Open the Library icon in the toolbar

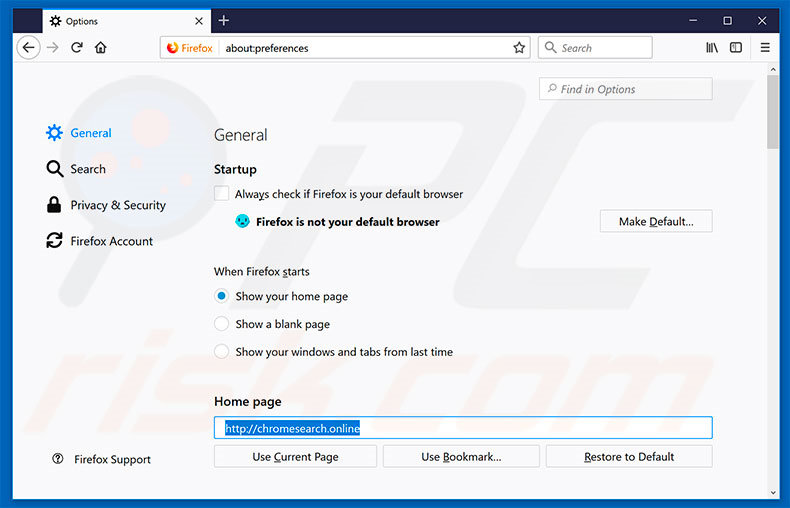[712, 48]
